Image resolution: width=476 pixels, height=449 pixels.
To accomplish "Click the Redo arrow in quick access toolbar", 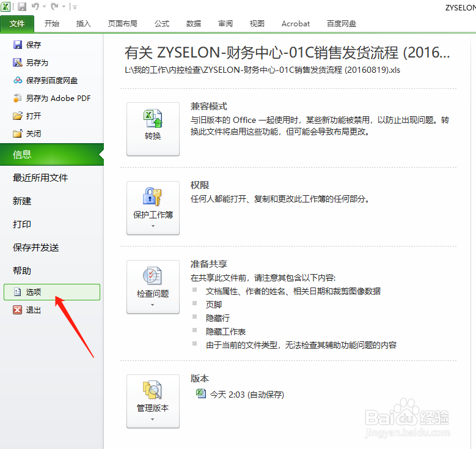I will 54,6.
